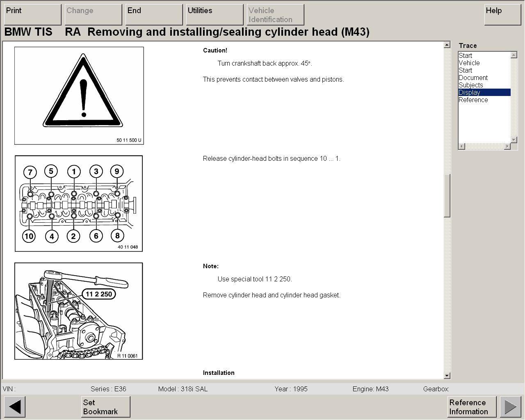The width and height of the screenshot is (525, 420).
Task: Select Subjects in Trace list
Action: point(484,85)
